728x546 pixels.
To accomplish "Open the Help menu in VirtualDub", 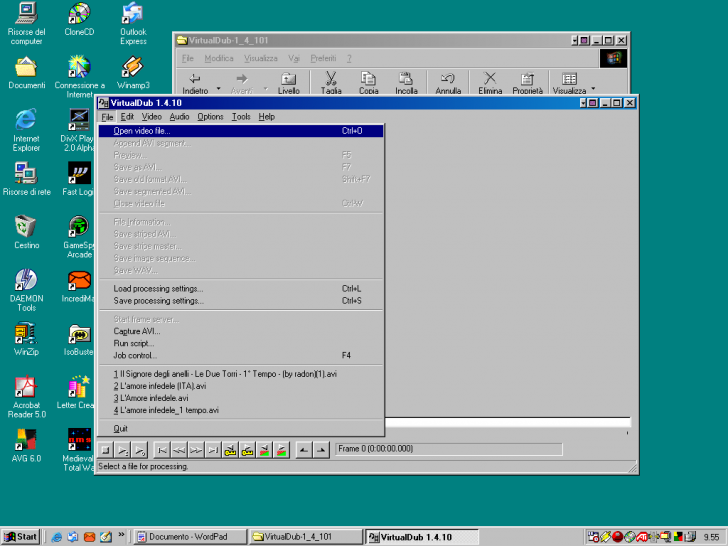I will tap(266, 117).
